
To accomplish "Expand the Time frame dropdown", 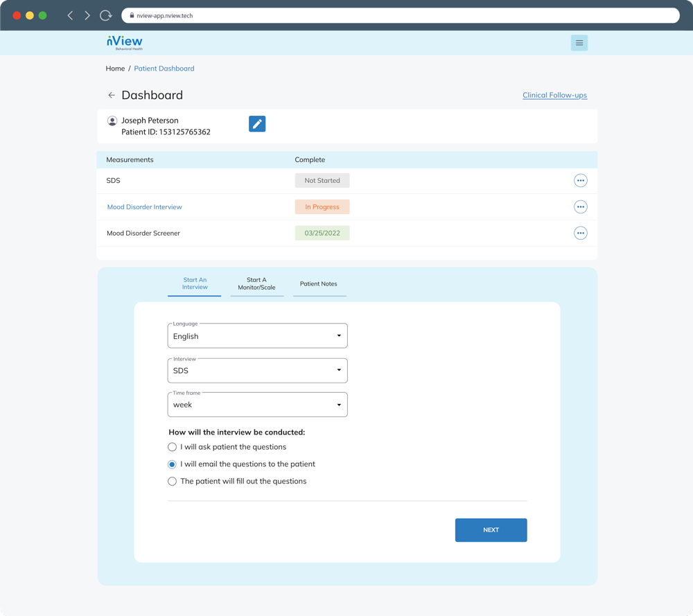I will (x=257, y=405).
